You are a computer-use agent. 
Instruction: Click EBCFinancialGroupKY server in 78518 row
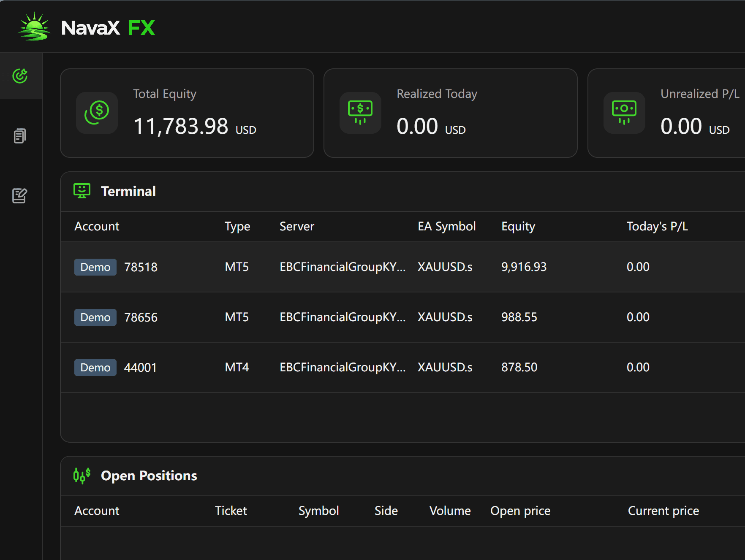point(343,267)
